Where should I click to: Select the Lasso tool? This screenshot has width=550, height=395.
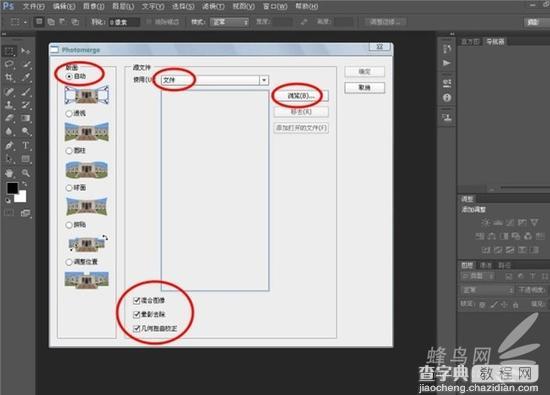coord(9,64)
